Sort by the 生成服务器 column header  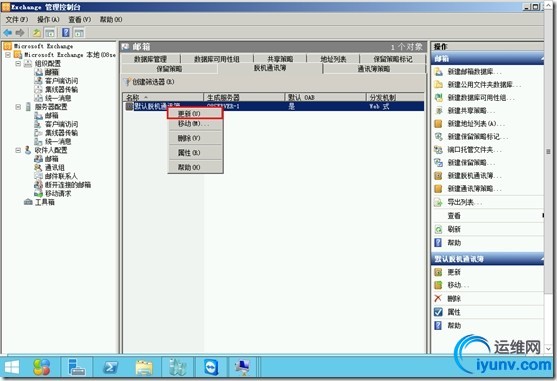click(244, 97)
